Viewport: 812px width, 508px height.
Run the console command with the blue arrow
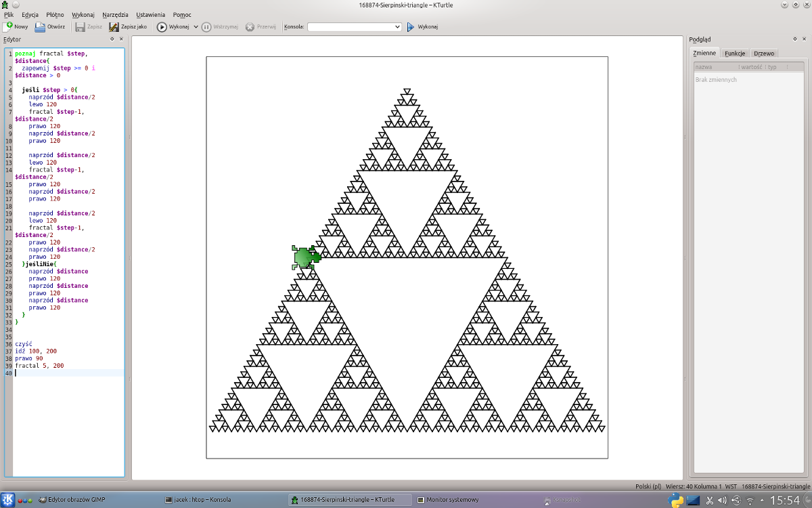tap(410, 27)
